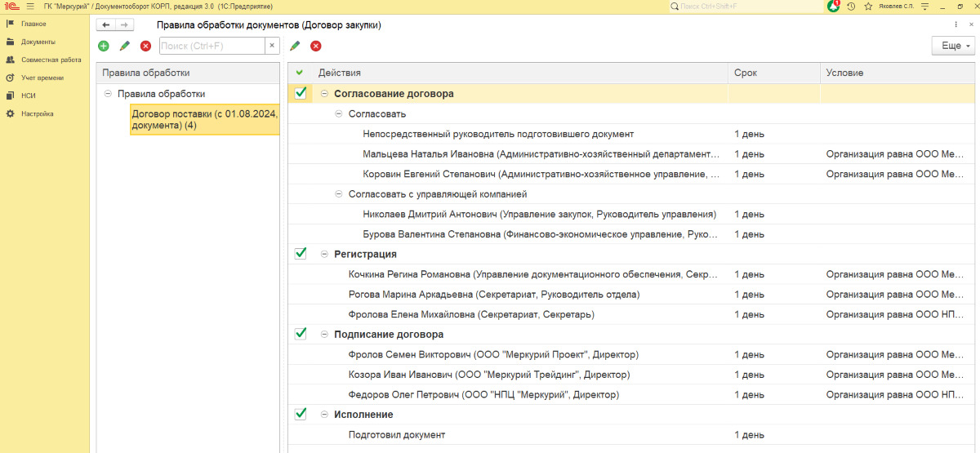Click the red delete icon above Действия table
The image size is (980, 453).
pos(315,47)
